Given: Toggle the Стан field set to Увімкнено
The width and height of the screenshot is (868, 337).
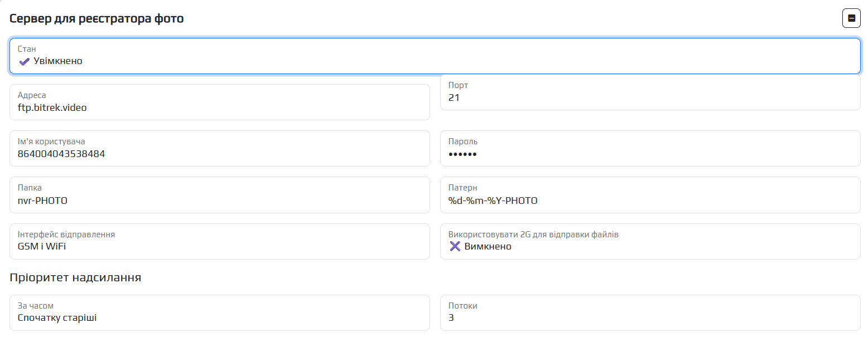Looking at the screenshot, I should [x=435, y=56].
